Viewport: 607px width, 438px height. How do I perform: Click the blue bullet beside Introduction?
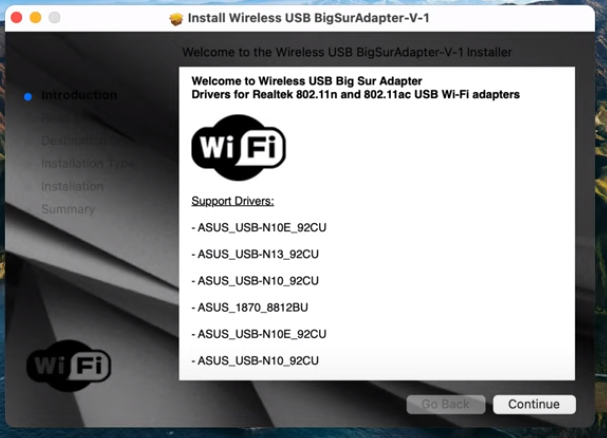(x=28, y=96)
